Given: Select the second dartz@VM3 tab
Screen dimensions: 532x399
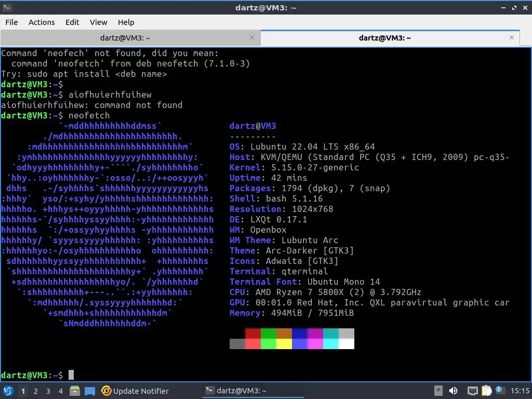Looking at the screenshot, I should [x=385, y=38].
